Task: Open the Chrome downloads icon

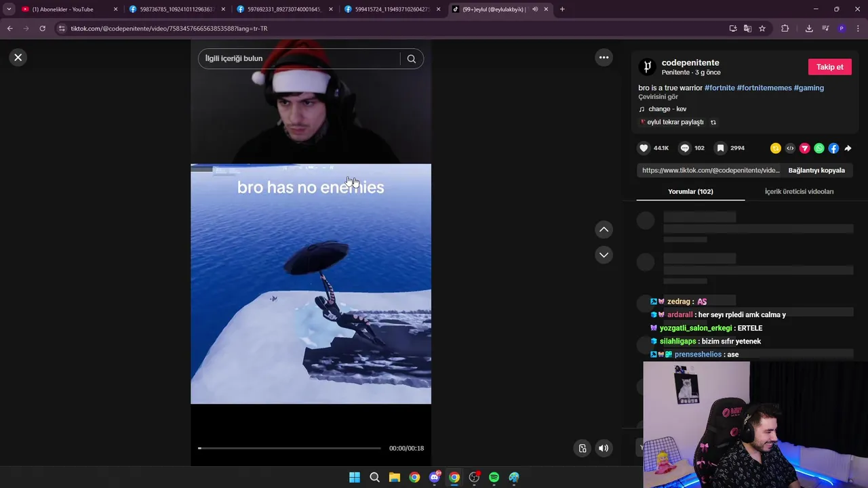Action: coord(809,28)
